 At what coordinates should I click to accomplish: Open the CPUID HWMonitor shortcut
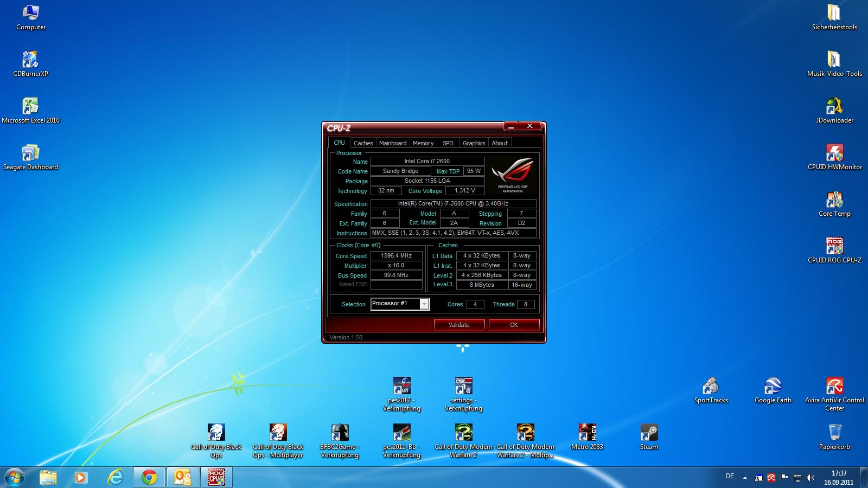834,157
